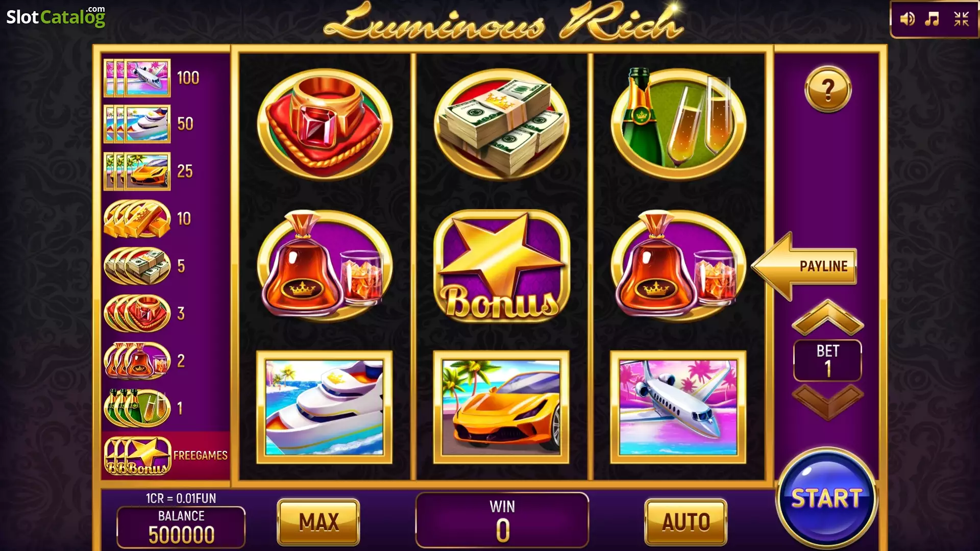The height and width of the screenshot is (551, 980).
Task: Mute the sound via the speaker icon
Action: tap(907, 19)
